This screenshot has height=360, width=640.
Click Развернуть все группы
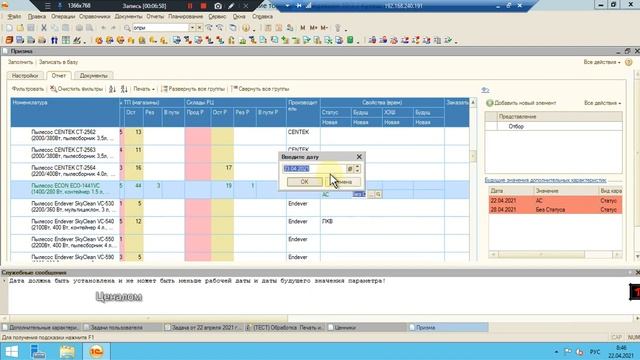[x=193, y=89]
